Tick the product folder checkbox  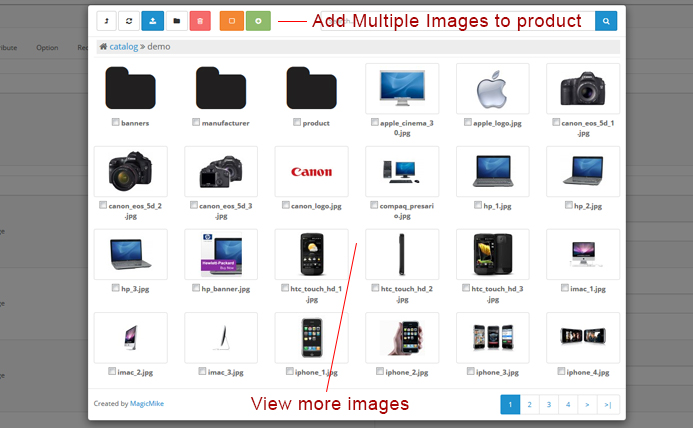pos(297,122)
